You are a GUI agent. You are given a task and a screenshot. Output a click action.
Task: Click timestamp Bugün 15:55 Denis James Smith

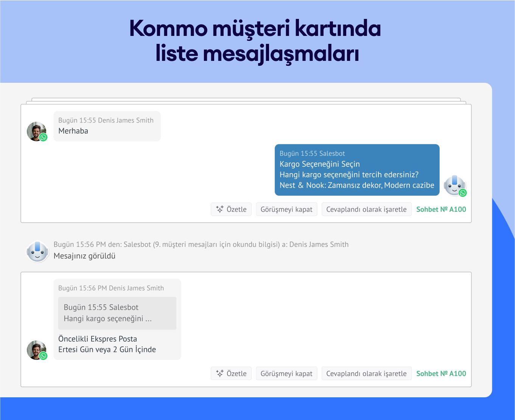click(106, 120)
